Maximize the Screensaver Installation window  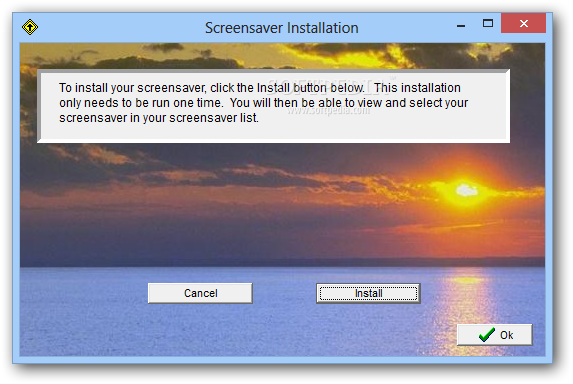point(488,23)
